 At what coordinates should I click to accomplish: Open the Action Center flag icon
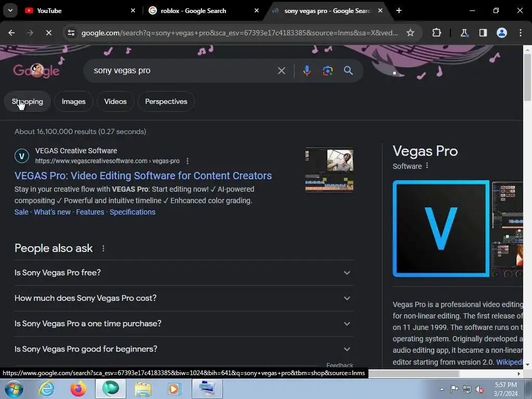tap(454, 389)
